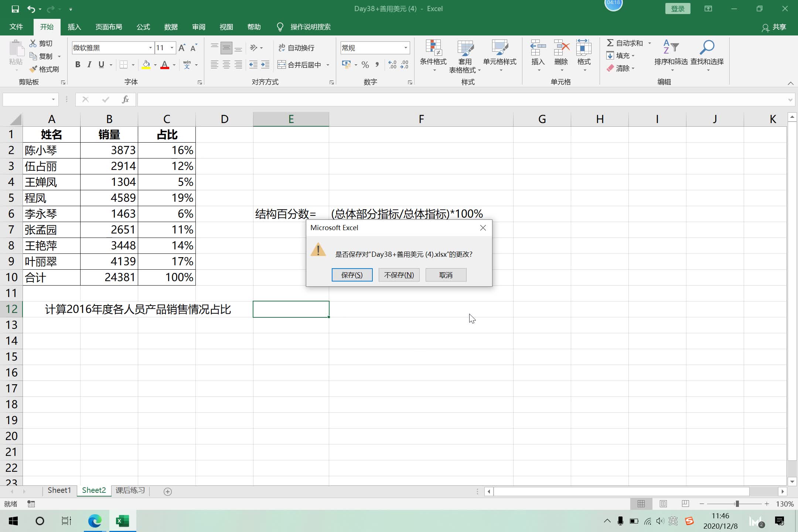The height and width of the screenshot is (532, 798).
Task: Select 课后练习 sheet tab
Action: (130, 490)
